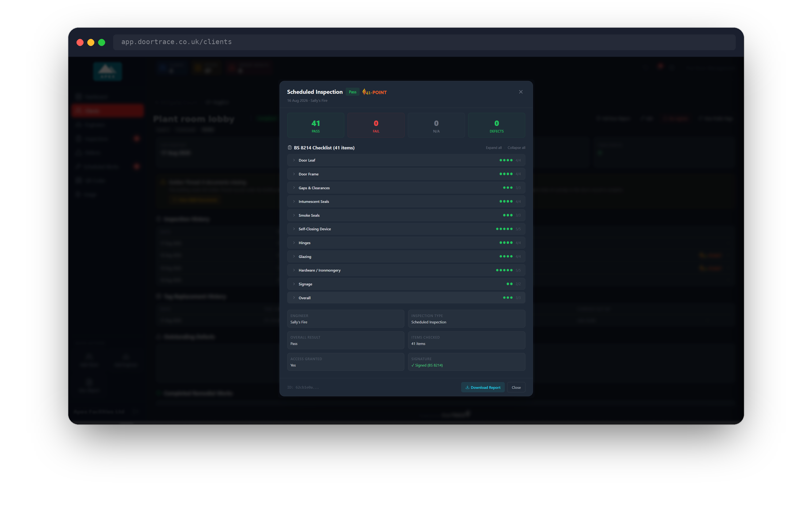The image size is (812, 522).
Task: Click the browser address bar showing app.doortrace.co.uk/clients
Action: 424,42
